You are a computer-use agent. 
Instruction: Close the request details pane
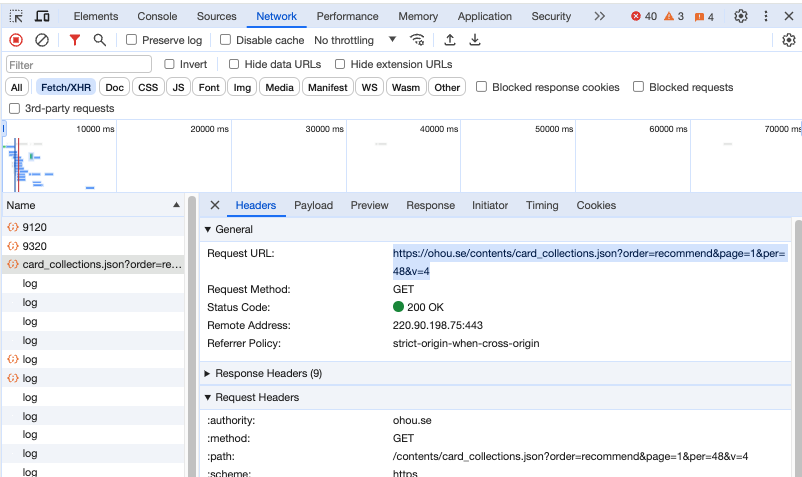coord(215,205)
